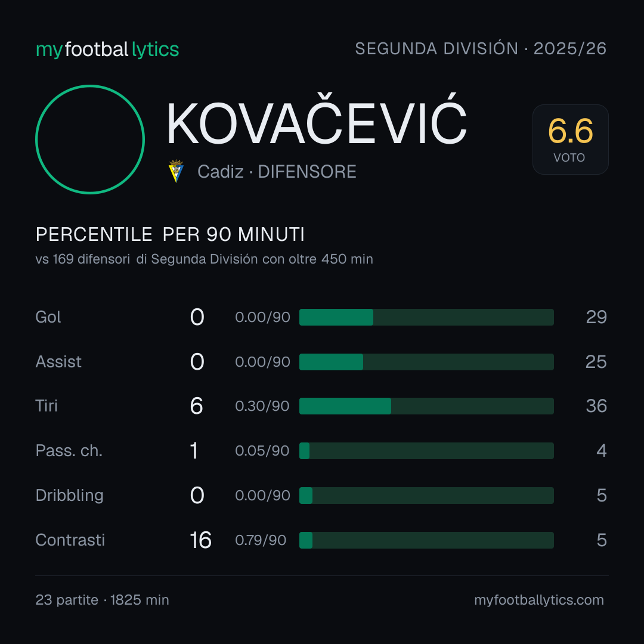The image size is (644, 644).
Task: Click the Contrasti percentile bar
Action: (426, 540)
